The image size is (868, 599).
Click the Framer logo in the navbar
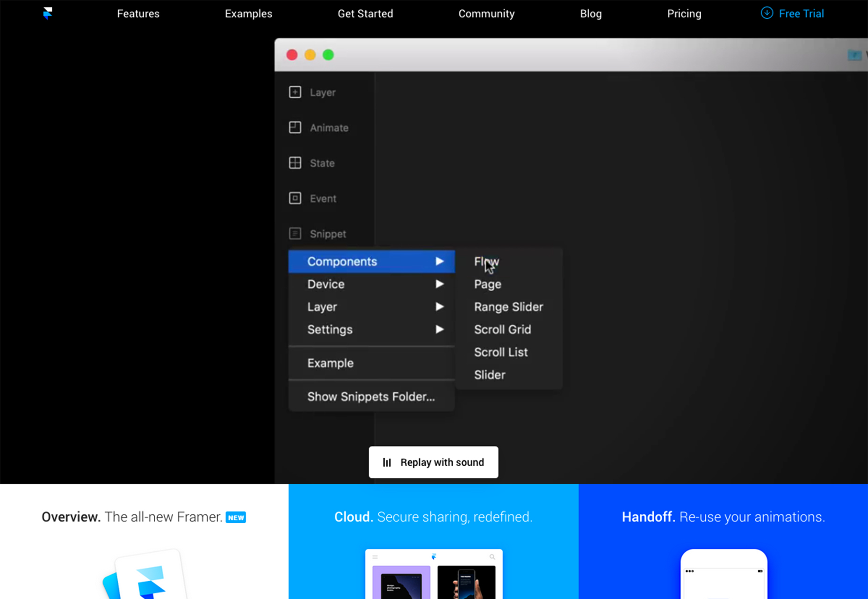point(48,13)
